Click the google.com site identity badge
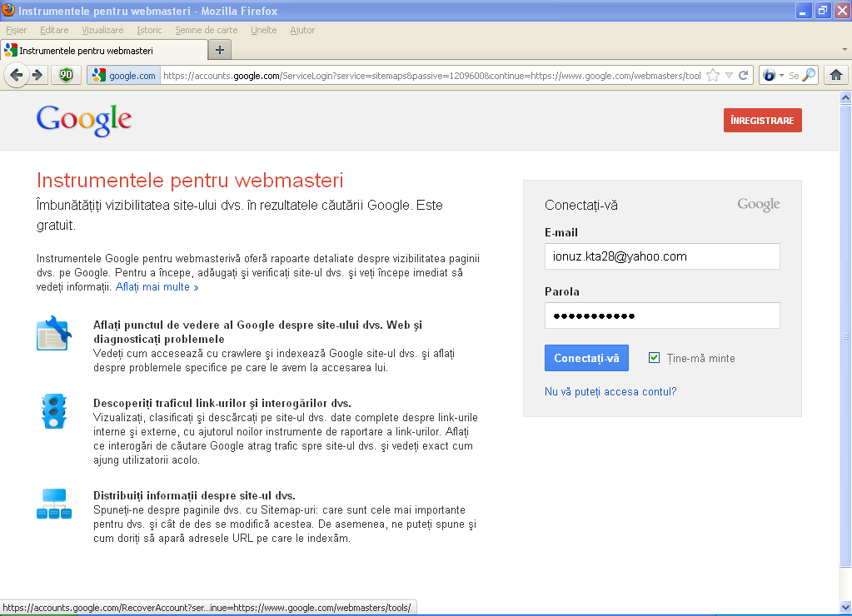Screen dimensions: 852x616 click(x=124, y=76)
